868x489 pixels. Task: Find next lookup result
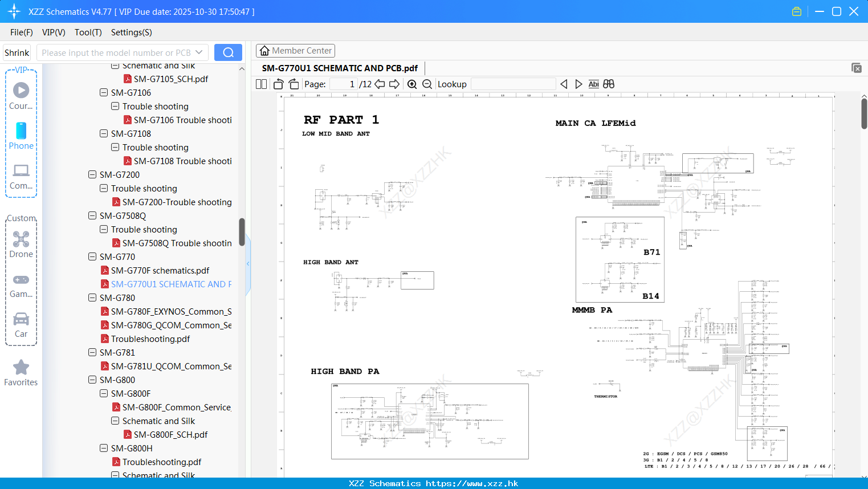click(x=578, y=84)
